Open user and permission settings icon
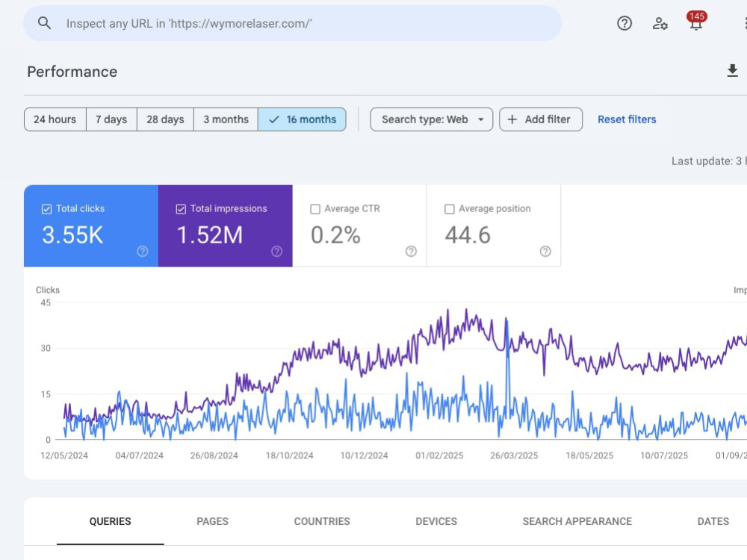The width and height of the screenshot is (747, 560). point(660,23)
